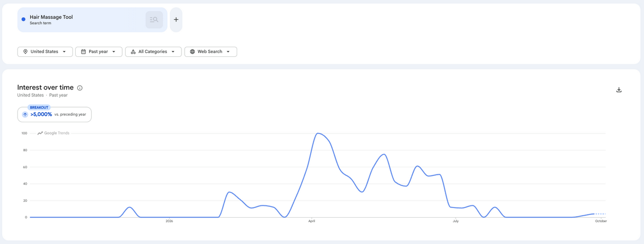This screenshot has width=644, height=244.
Task: Open the Web Search type dropdown
Action: (211, 51)
